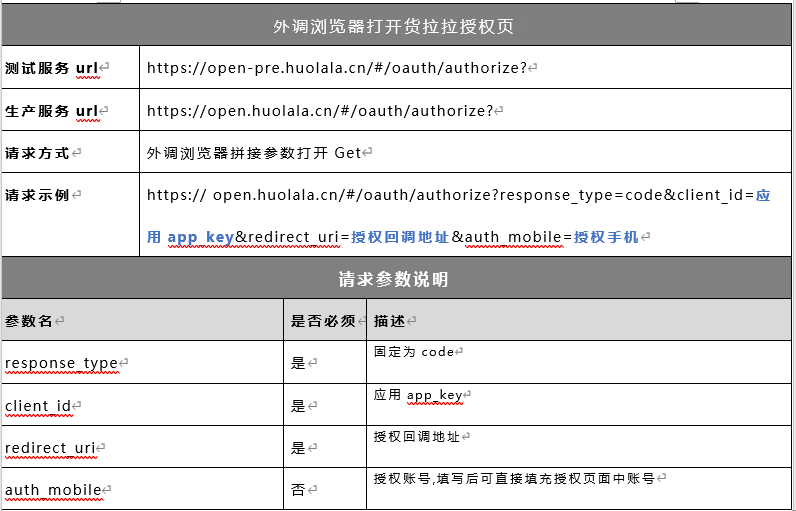
Task: Click the '授权回调地址' description in redirect_uri row
Action: pos(417,437)
